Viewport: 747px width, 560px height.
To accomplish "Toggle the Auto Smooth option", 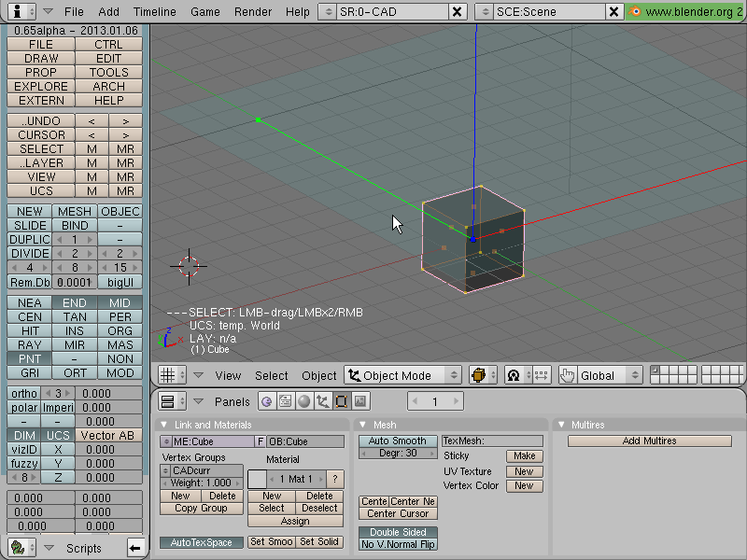I will pyautogui.click(x=398, y=441).
